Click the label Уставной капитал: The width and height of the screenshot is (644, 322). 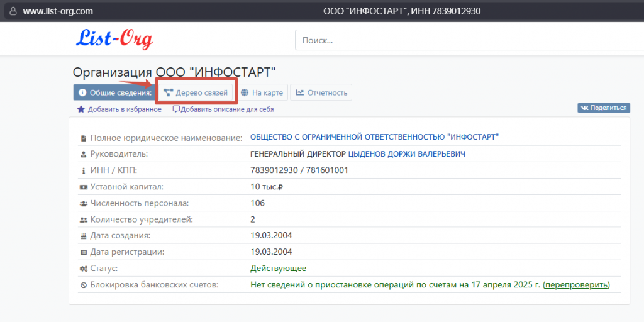[x=127, y=187]
